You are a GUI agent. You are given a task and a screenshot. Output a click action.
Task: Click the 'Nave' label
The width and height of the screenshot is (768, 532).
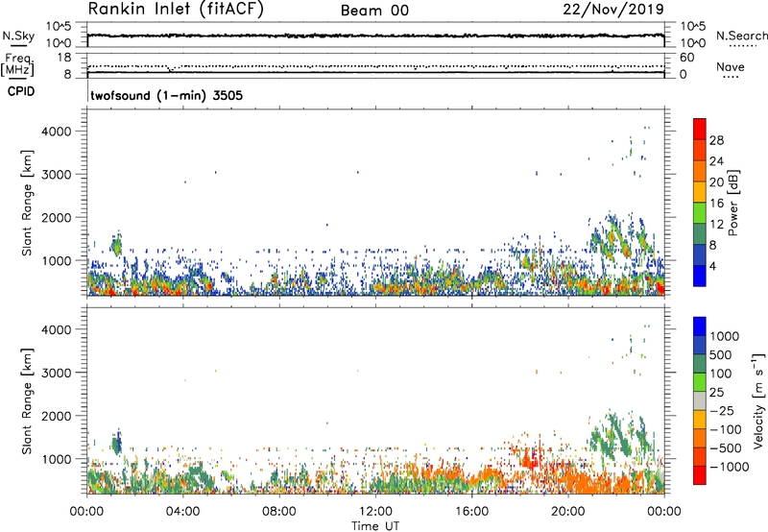click(x=731, y=66)
